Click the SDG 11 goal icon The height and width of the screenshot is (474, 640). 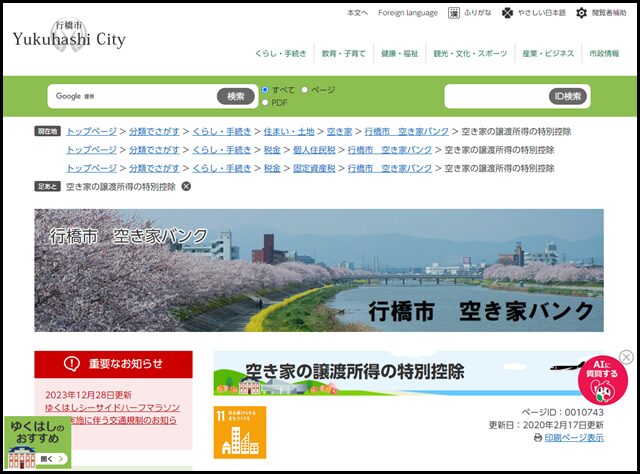click(240, 432)
